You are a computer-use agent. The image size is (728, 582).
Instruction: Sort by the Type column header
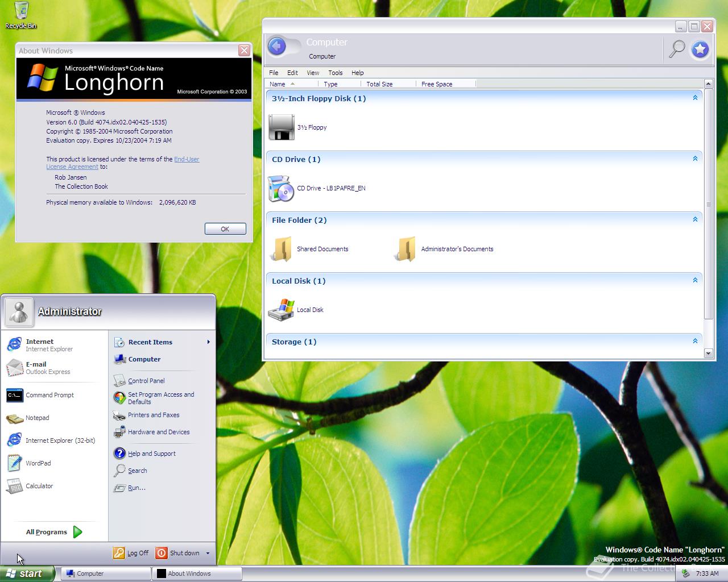click(341, 84)
